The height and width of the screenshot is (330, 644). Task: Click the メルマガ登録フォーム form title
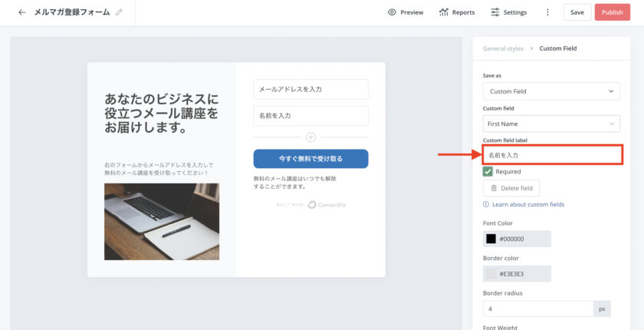coord(72,12)
